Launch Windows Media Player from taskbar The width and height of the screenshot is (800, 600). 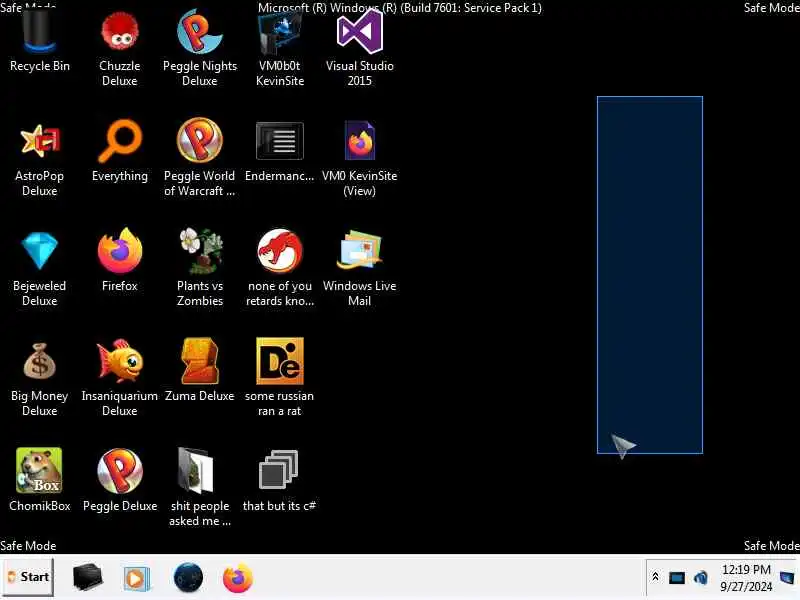point(136,579)
